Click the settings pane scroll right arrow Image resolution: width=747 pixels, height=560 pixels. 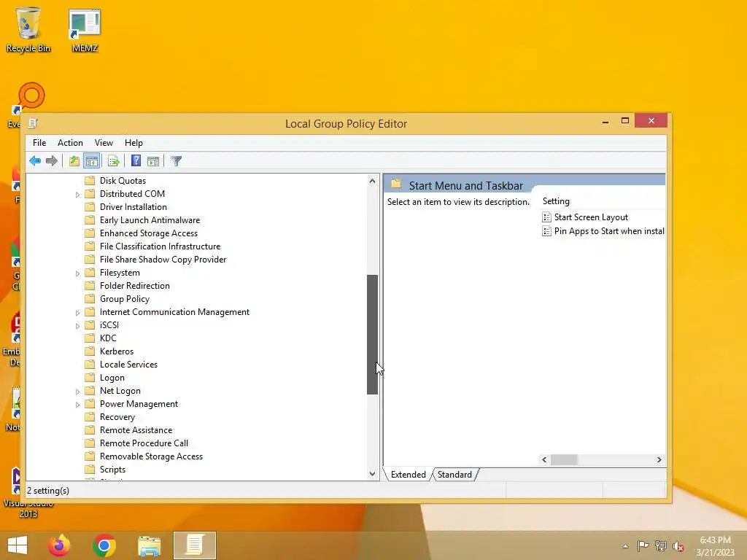pyautogui.click(x=659, y=459)
